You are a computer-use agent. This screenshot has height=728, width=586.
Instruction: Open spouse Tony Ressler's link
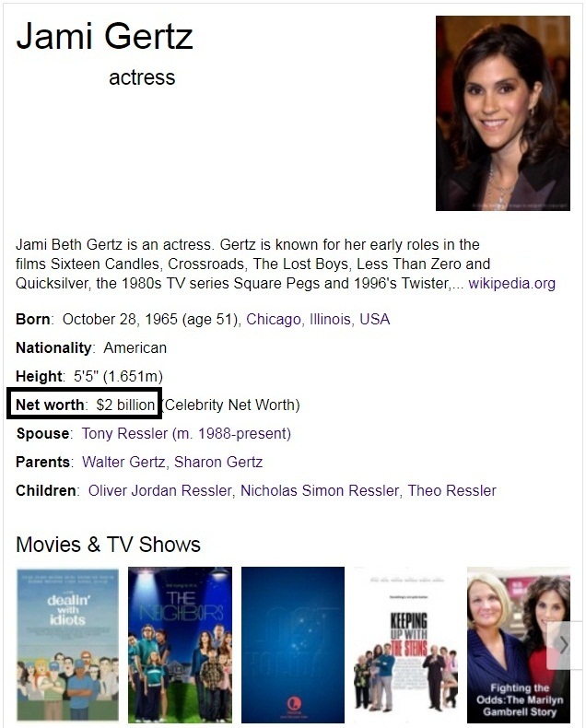186,434
